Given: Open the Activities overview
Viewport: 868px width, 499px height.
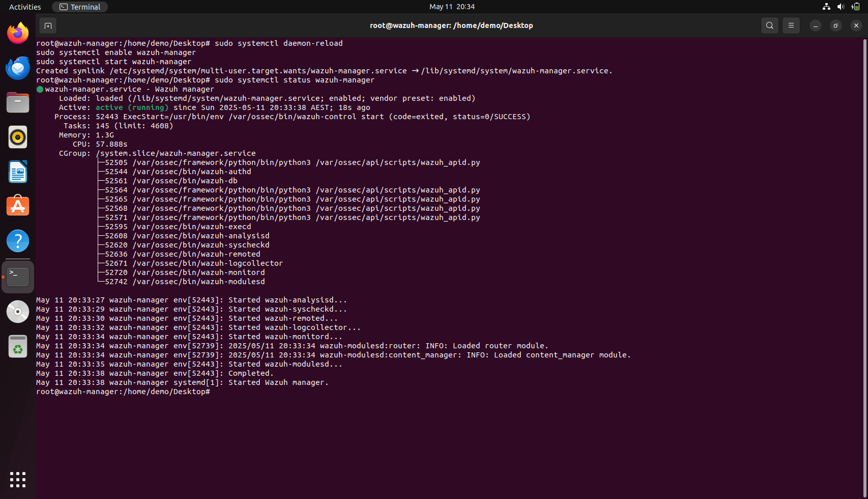Looking at the screenshot, I should [25, 7].
